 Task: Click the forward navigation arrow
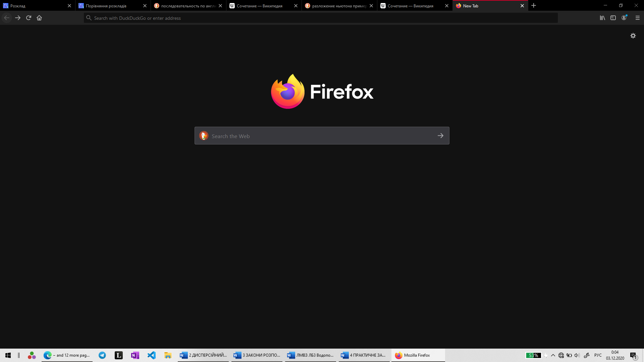18,18
